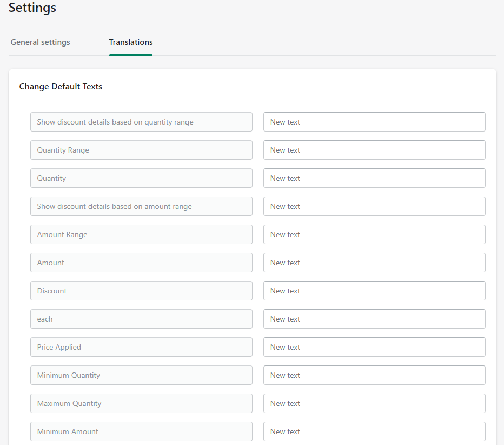Click New text field beside quantity range details

(374, 122)
